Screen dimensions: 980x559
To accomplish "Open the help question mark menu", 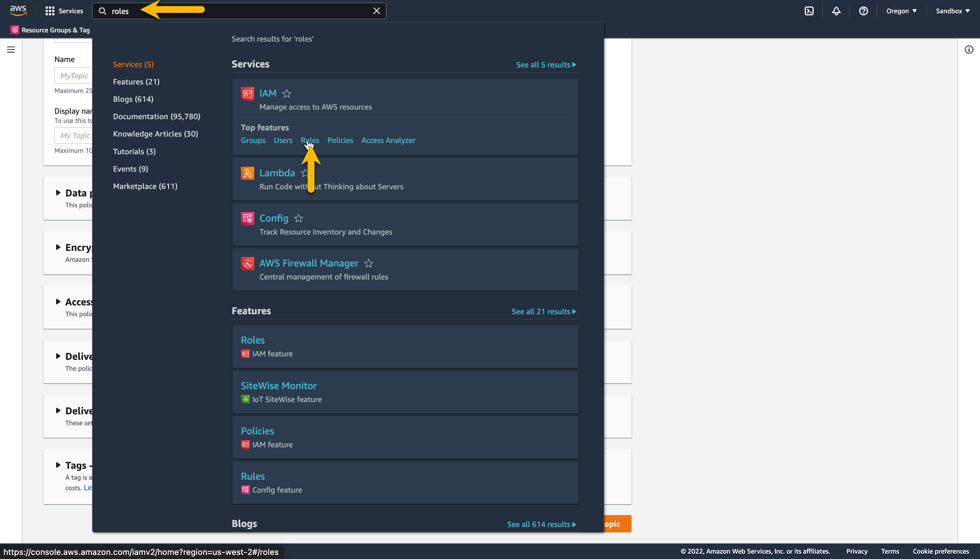I will click(x=863, y=11).
